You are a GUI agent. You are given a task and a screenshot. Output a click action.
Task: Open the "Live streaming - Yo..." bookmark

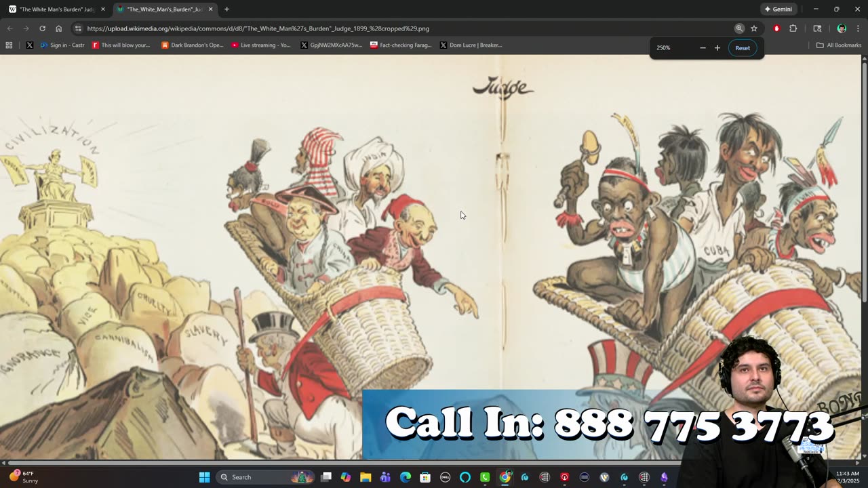(x=261, y=45)
